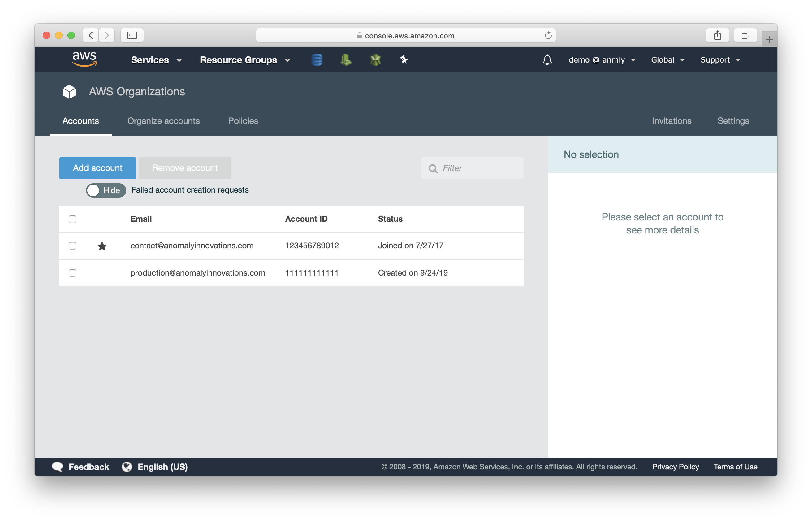The image size is (812, 522).
Task: Switch to the Organize accounts tab
Action: pyautogui.click(x=164, y=121)
